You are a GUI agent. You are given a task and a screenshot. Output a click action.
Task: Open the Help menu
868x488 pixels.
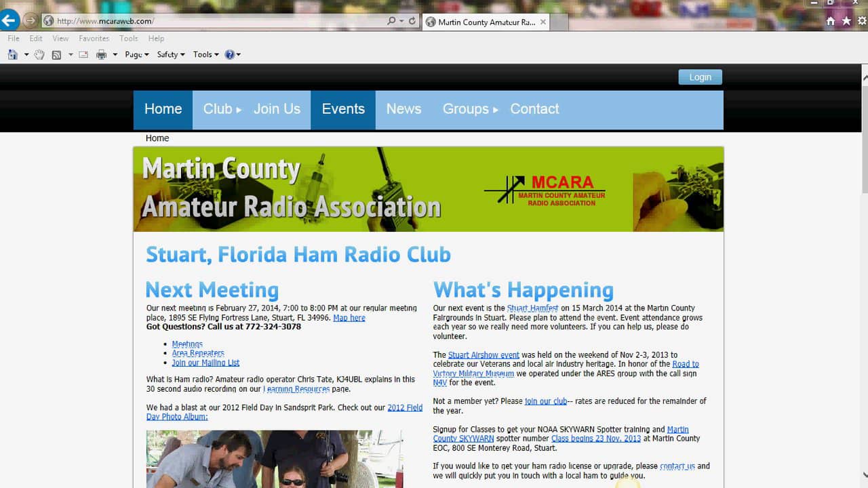click(x=156, y=39)
